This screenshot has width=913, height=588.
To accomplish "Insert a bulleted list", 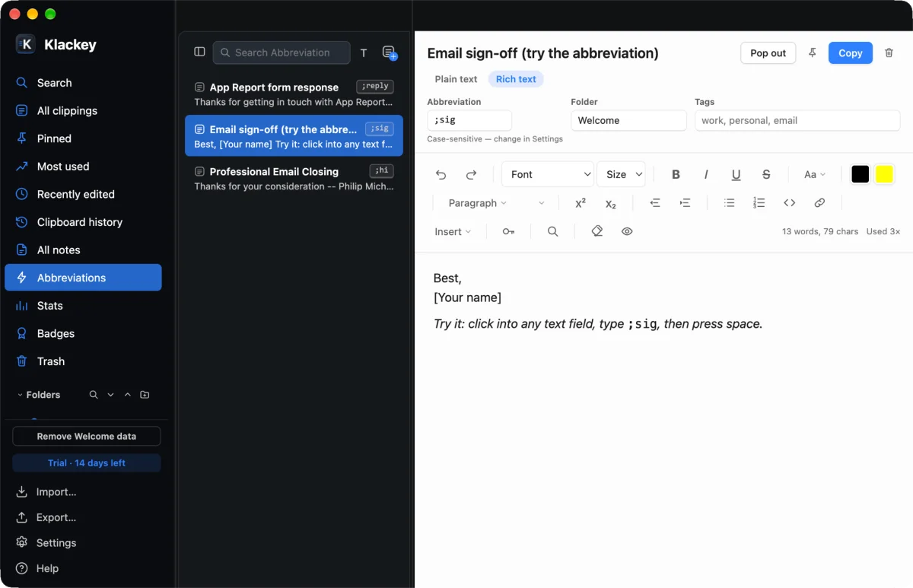I will (x=729, y=203).
